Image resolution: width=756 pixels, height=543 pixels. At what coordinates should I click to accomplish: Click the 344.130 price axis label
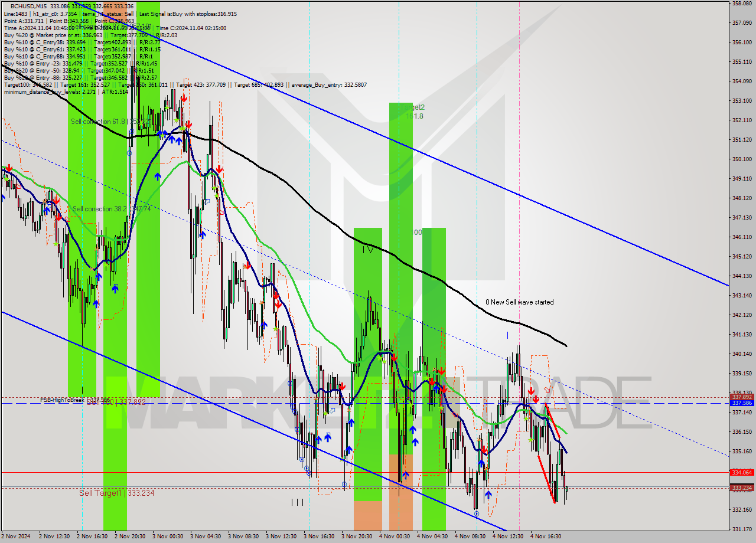click(x=742, y=276)
